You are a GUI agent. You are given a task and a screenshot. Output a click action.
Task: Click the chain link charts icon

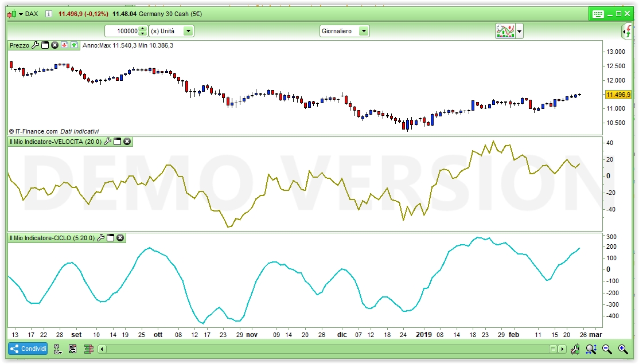(57, 349)
